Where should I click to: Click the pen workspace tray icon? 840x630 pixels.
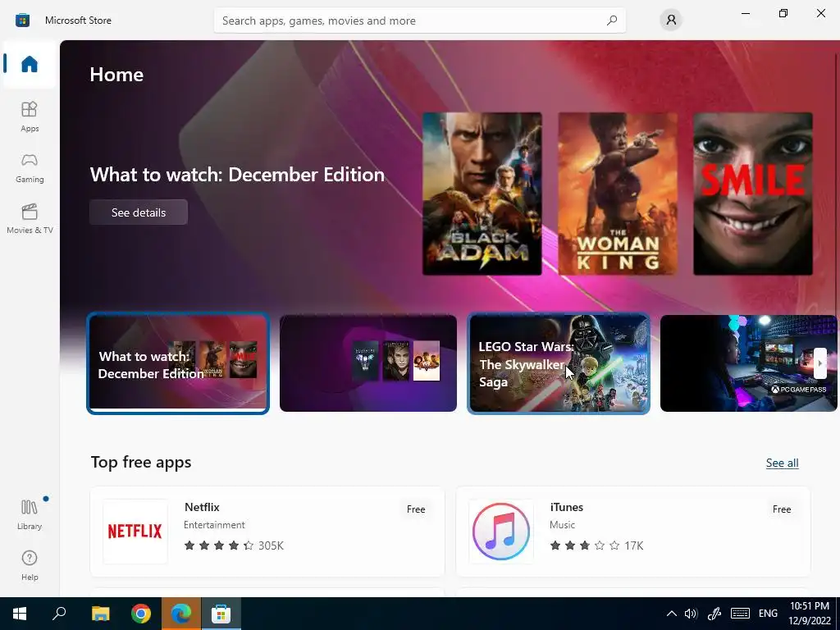(x=714, y=614)
